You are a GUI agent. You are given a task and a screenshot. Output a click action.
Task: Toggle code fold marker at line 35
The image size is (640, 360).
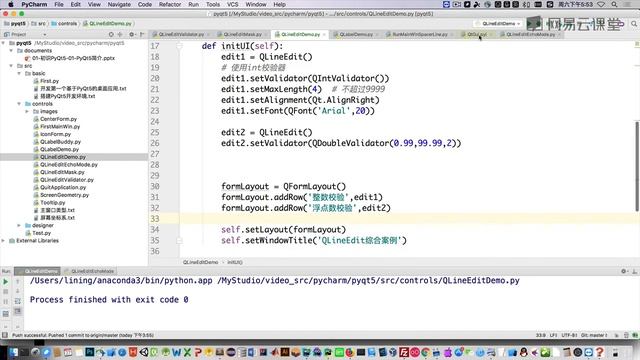click(x=179, y=241)
